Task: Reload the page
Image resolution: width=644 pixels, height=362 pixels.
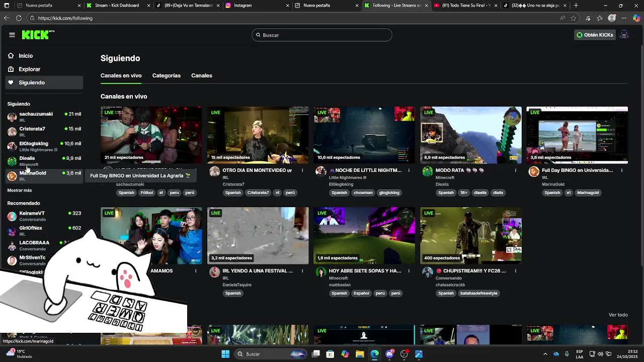Action: (19, 18)
